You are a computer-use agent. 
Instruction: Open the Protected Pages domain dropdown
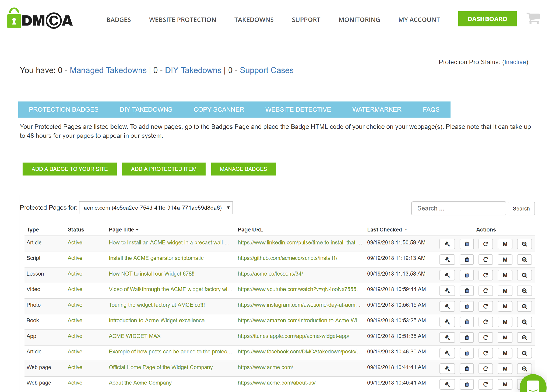156,208
